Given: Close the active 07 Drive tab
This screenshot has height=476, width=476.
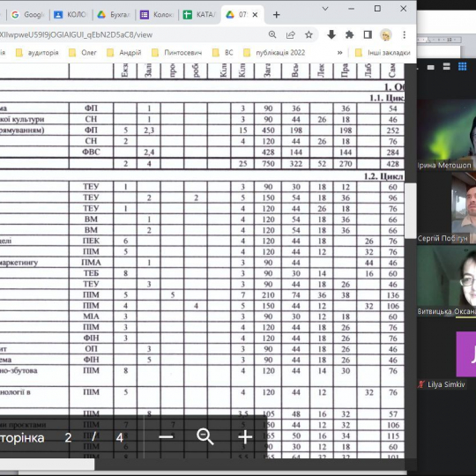Looking at the screenshot, I should tap(255, 15).
